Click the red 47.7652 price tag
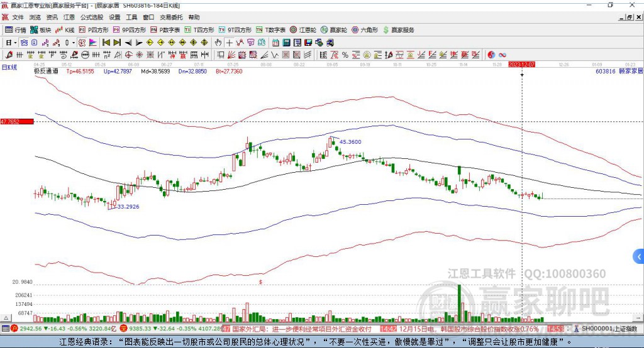This screenshot has height=348, width=644. (17, 121)
